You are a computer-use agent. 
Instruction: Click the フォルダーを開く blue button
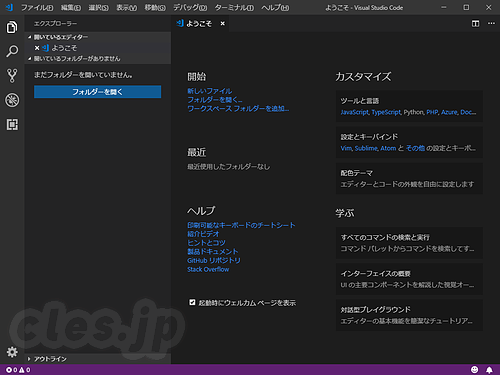[x=97, y=92]
